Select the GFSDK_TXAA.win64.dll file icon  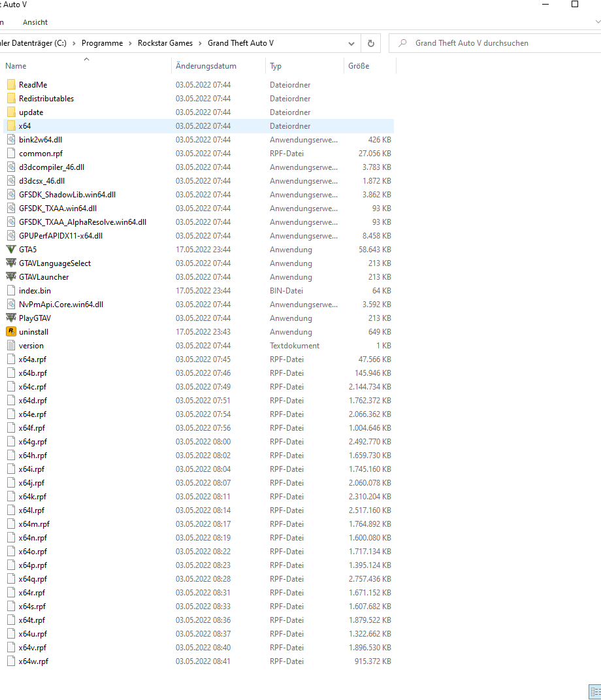(x=11, y=208)
